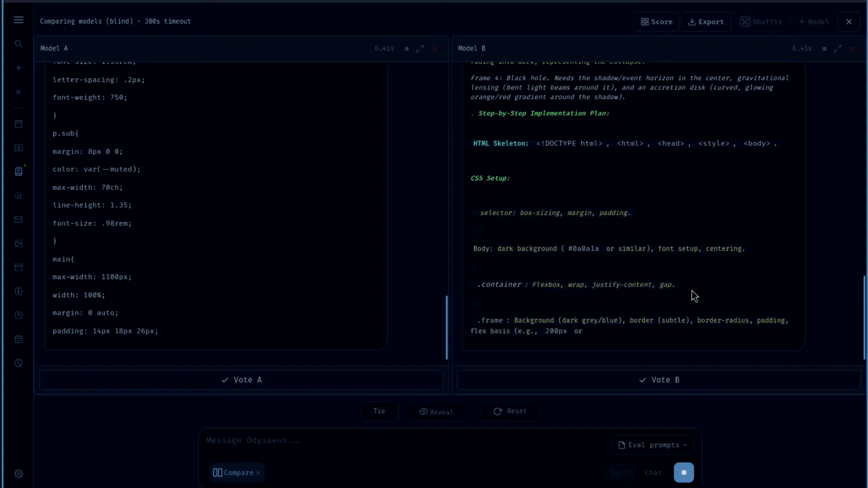The image size is (868, 488).
Task: Close the comparison view
Action: pos(849,22)
